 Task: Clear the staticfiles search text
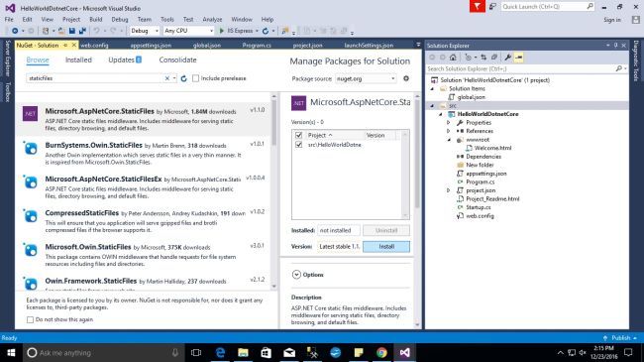pyautogui.click(x=167, y=78)
